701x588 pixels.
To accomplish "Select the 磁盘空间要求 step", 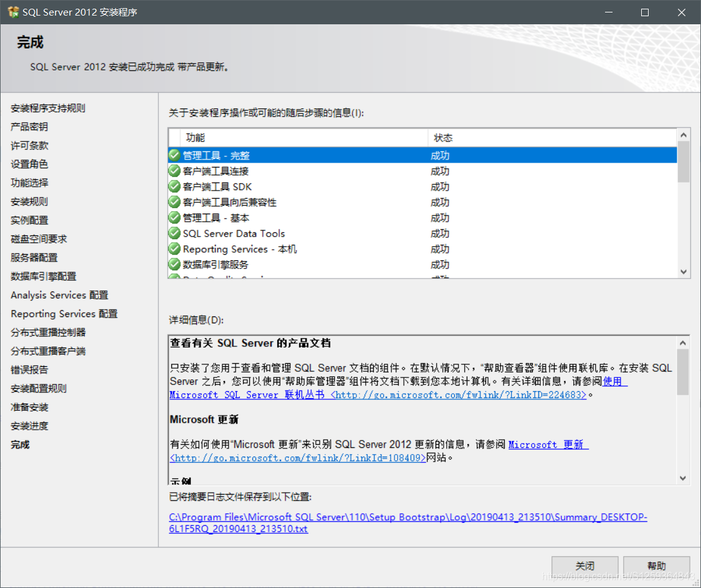I will [x=39, y=239].
